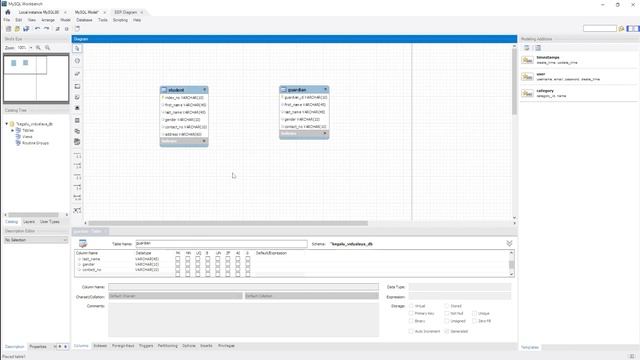The image size is (640, 360).
Task: Select the place new table tool
Action: tap(77, 120)
